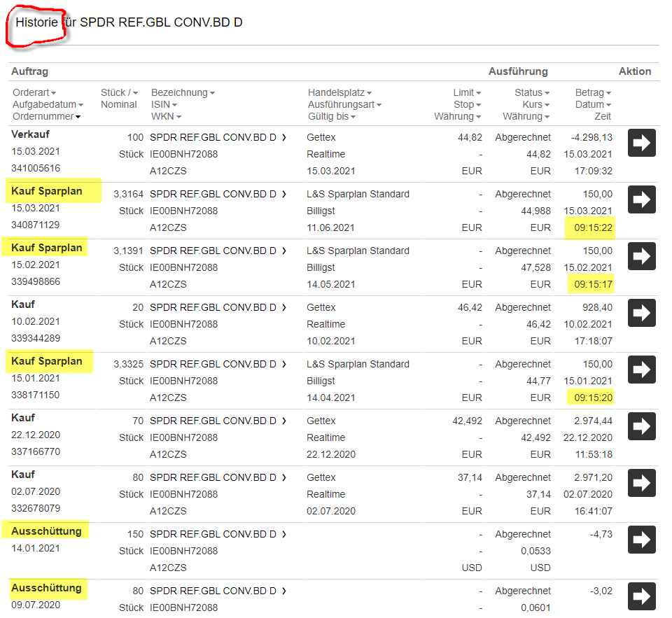The image size is (672, 618).
Task: Click the Ausschüttung label dated 14.01.2021
Action: pyautogui.click(x=46, y=531)
